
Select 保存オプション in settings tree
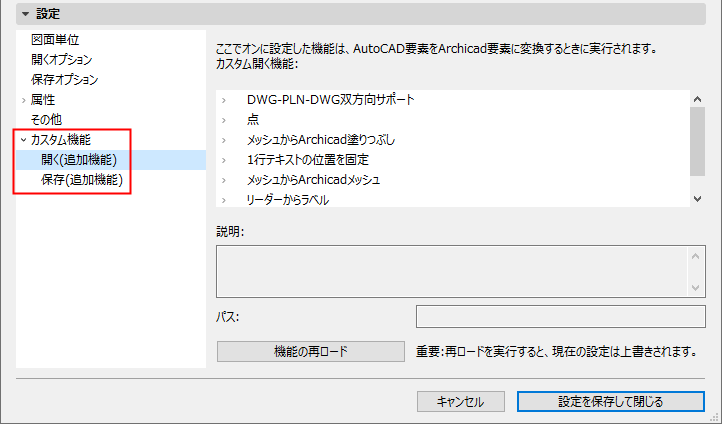pyautogui.click(x=64, y=79)
